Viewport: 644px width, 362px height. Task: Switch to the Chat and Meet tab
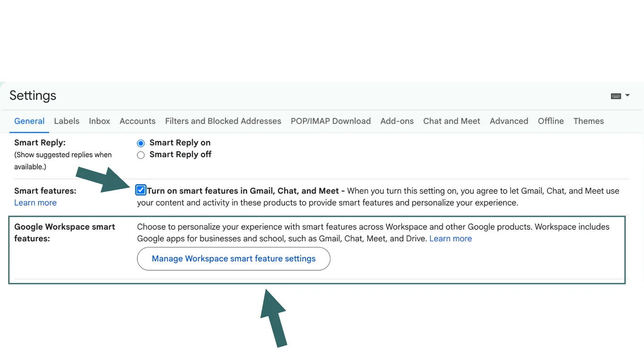tap(451, 121)
